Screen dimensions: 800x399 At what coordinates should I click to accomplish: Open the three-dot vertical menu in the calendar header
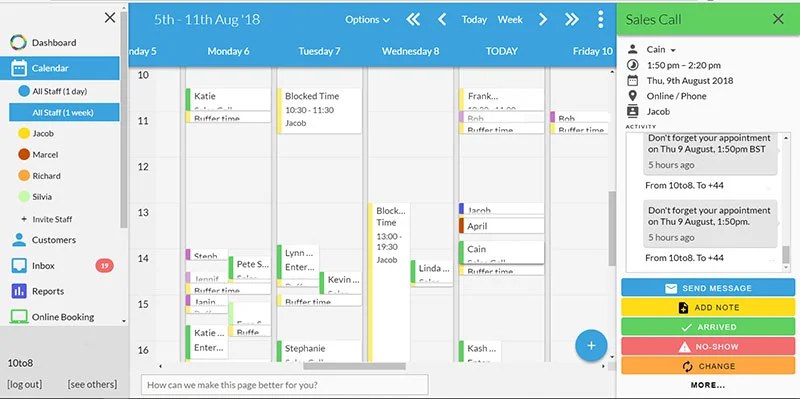(601, 19)
